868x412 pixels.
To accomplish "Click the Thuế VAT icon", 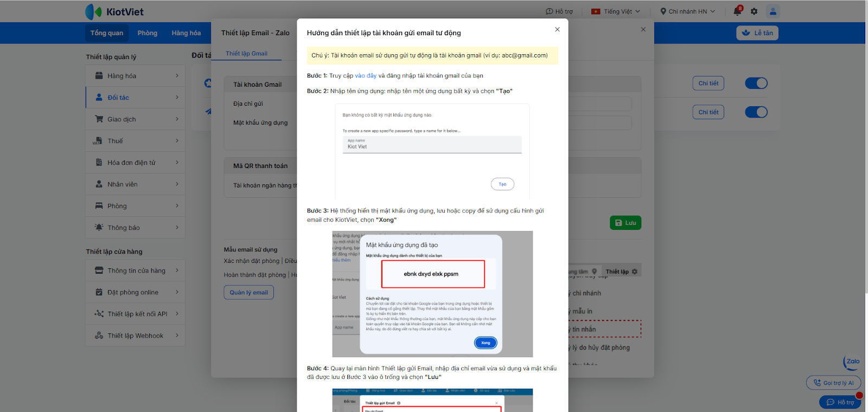I will coord(98,141).
